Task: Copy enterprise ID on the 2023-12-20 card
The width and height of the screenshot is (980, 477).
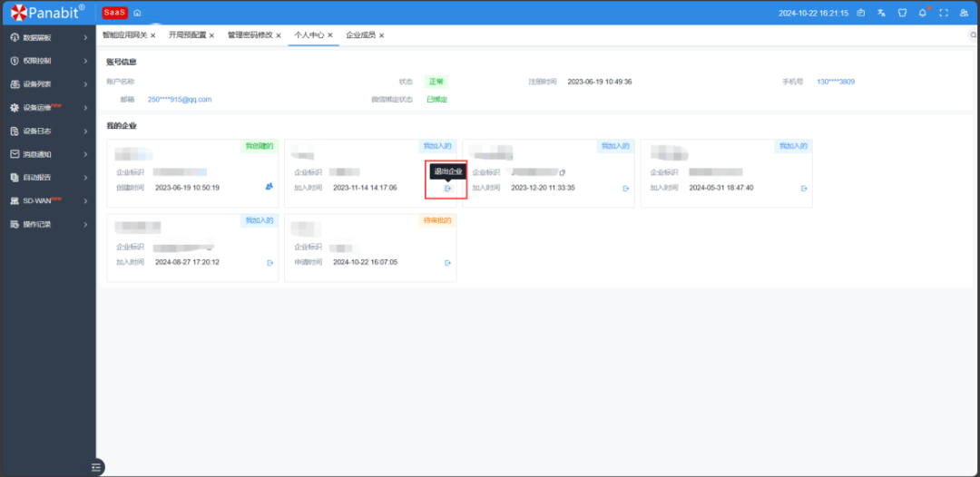Action: coord(562,172)
